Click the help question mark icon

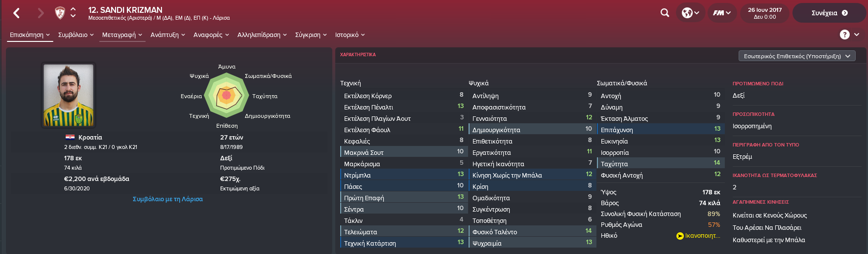[845, 35]
